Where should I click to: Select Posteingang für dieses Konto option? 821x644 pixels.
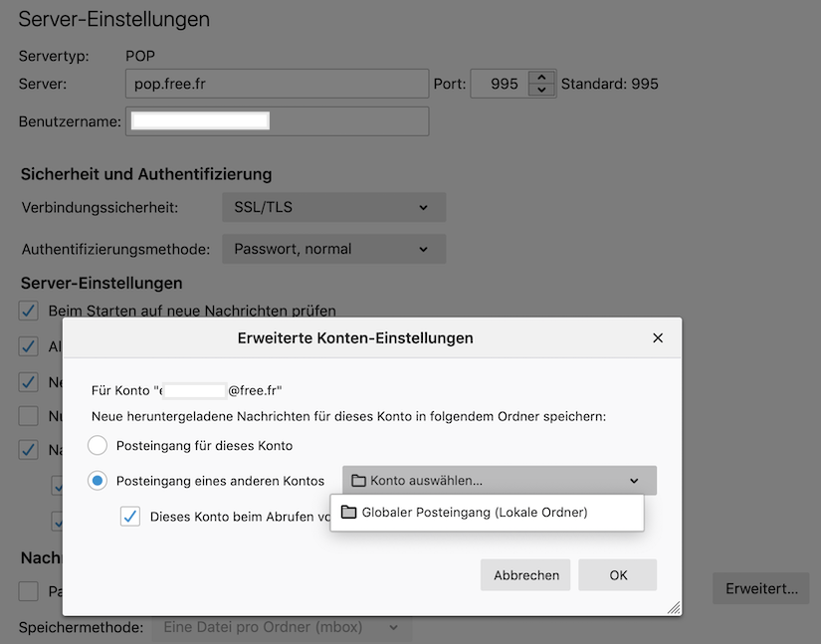(98, 445)
